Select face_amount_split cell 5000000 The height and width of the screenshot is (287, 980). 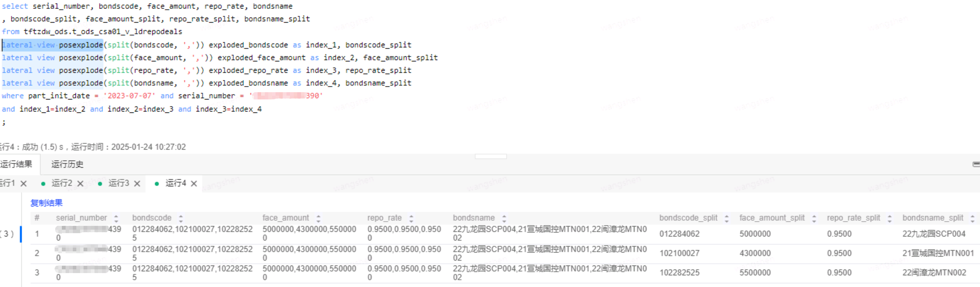tap(755, 234)
